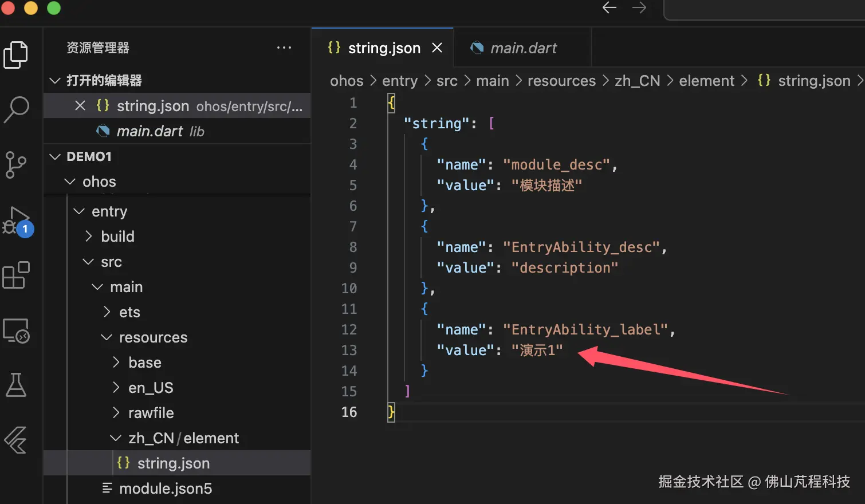Screen dimensions: 865x504
Task: Open the Source Control view
Action: pyautogui.click(x=16, y=165)
